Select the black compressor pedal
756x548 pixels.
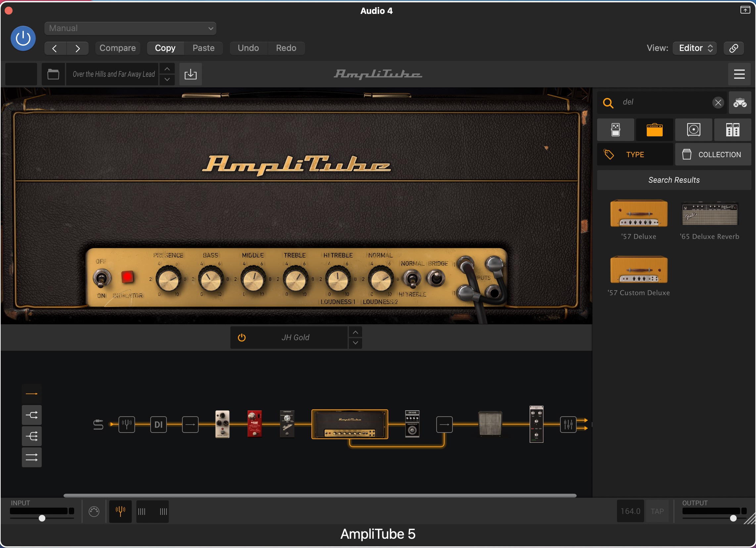pos(287,424)
